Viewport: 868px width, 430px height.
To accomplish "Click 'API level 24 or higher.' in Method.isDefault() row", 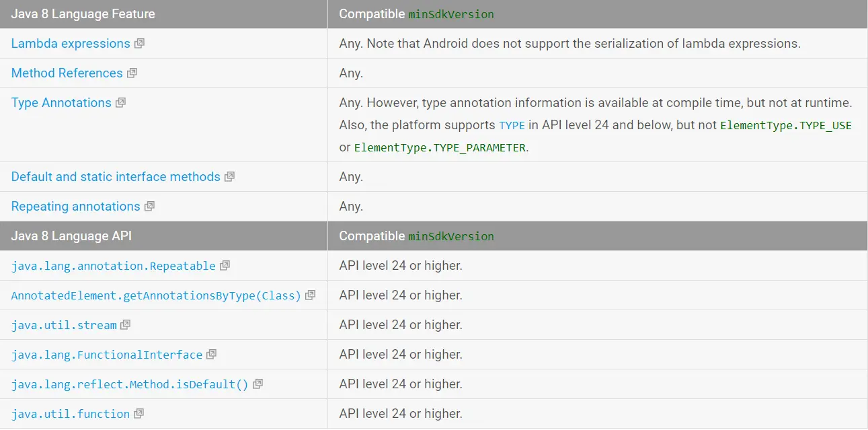I will (401, 384).
